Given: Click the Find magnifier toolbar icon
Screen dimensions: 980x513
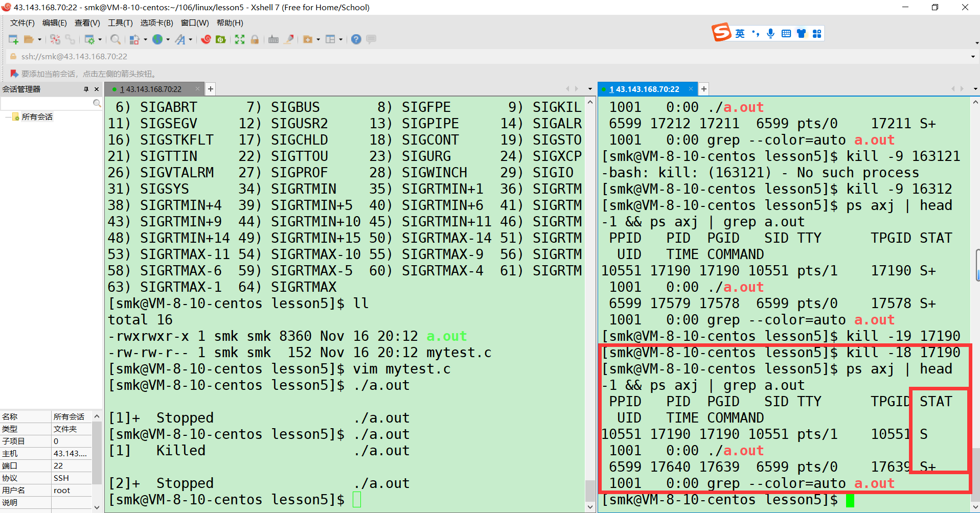Looking at the screenshot, I should coord(116,39).
